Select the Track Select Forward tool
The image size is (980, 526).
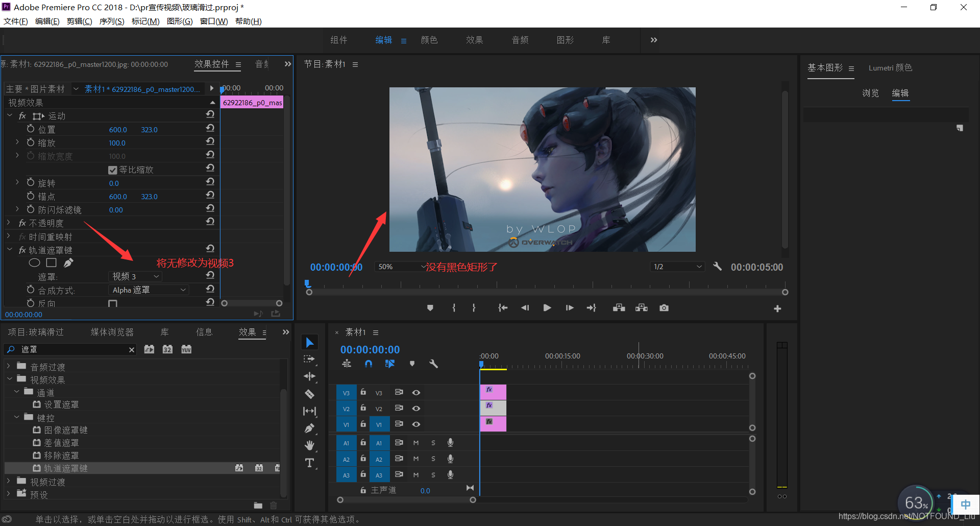(310, 359)
